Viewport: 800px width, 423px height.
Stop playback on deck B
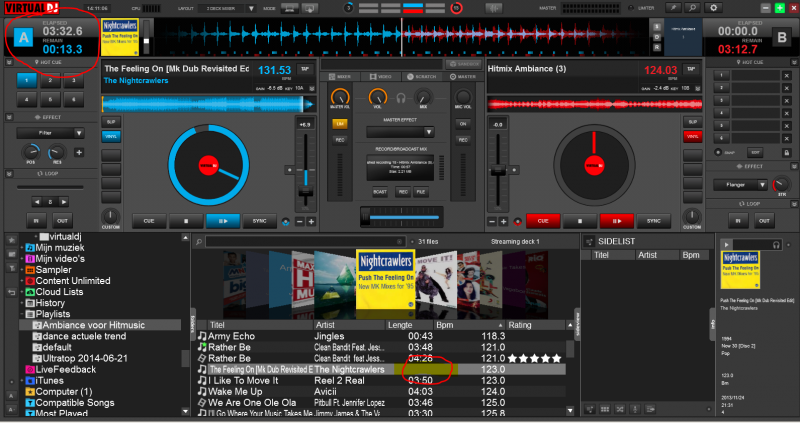580,221
